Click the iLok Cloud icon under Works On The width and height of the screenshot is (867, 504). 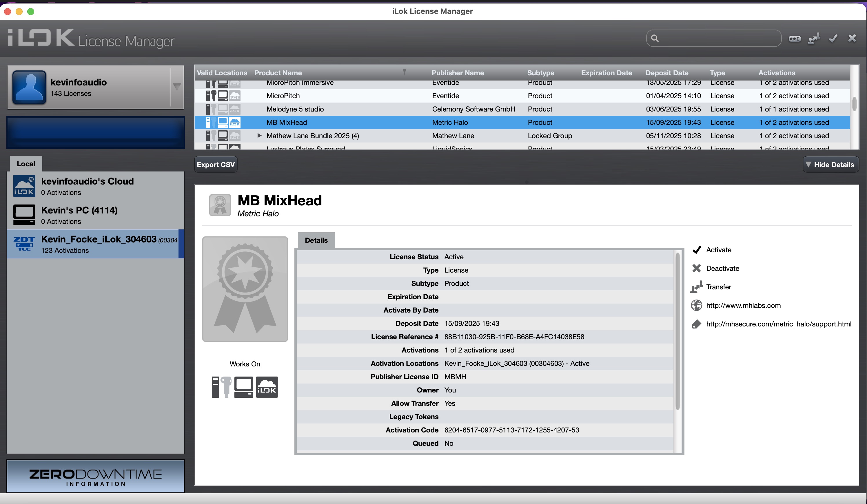(267, 387)
